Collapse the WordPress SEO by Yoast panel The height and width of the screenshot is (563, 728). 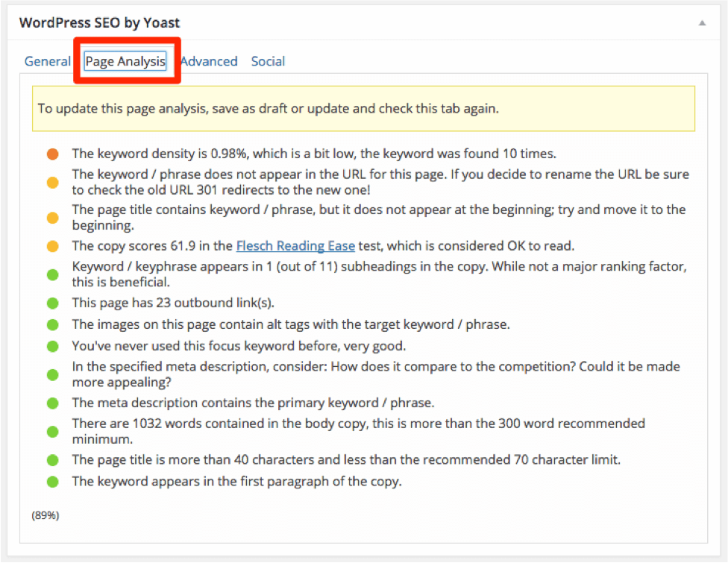click(702, 22)
